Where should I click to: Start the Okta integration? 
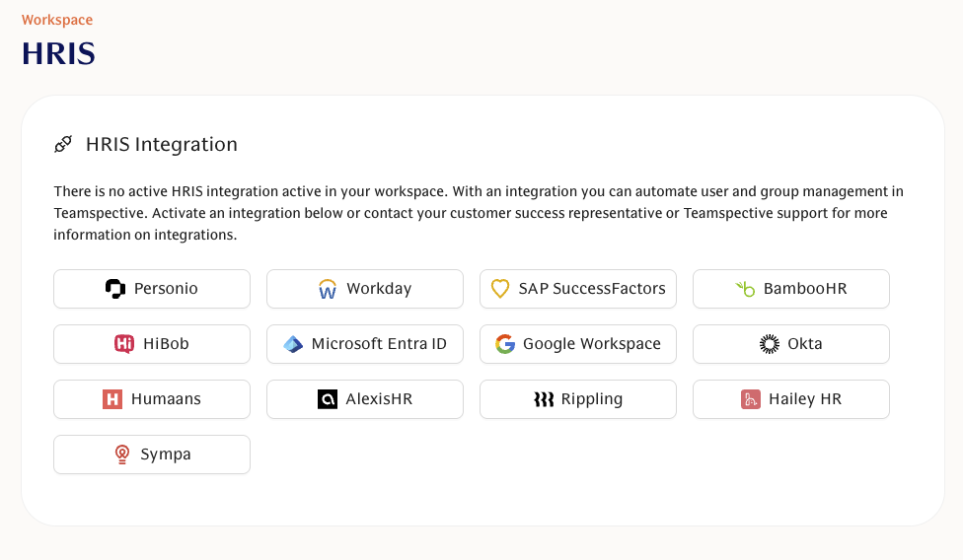click(791, 344)
